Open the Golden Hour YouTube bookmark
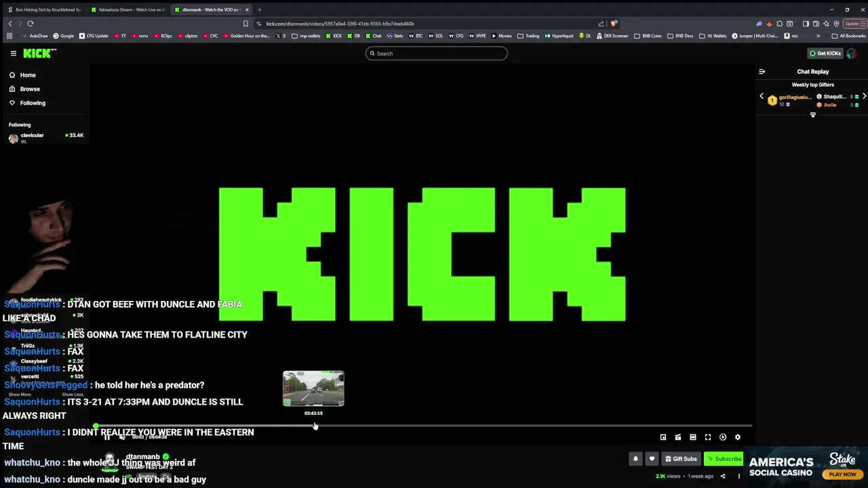Image resolution: width=868 pixels, height=488 pixels. tap(246, 36)
